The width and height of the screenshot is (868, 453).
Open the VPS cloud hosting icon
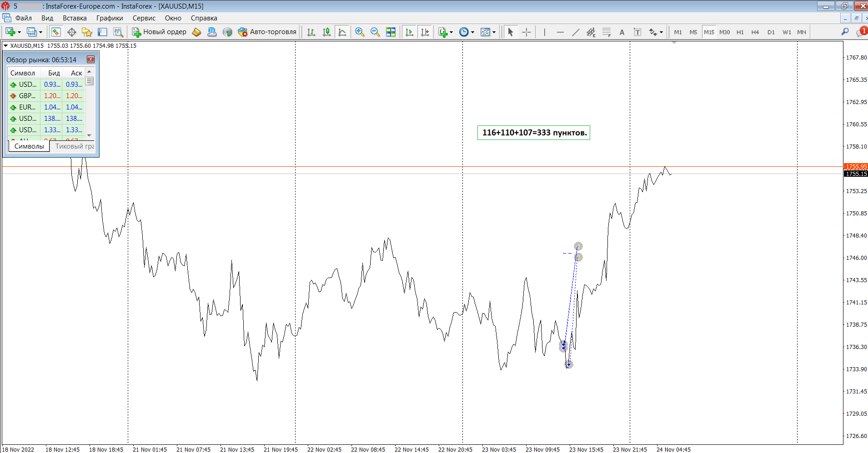click(x=212, y=32)
